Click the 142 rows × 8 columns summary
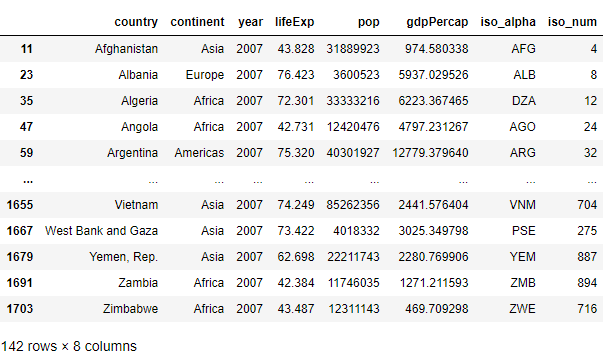613x360 pixels. click(x=69, y=346)
